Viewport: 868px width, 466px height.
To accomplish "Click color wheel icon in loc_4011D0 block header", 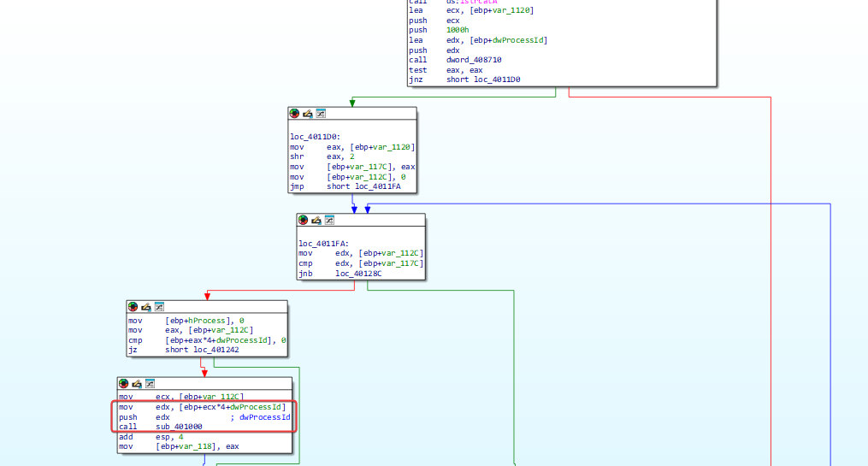I will [x=294, y=114].
